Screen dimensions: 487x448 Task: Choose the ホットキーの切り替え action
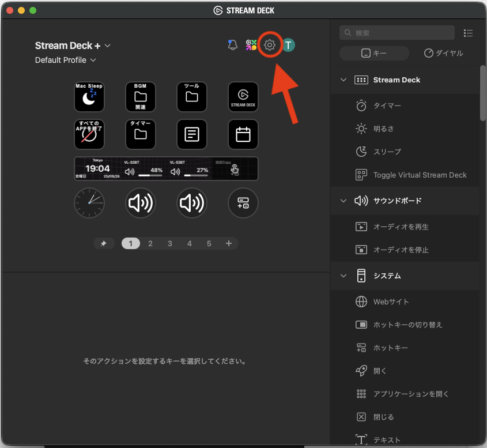[405, 325]
